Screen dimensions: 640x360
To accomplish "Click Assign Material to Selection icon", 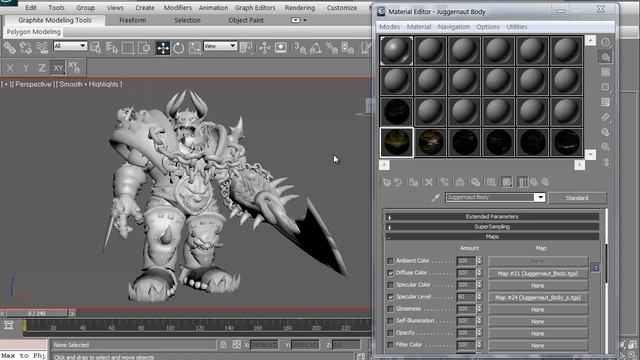I will click(x=413, y=182).
